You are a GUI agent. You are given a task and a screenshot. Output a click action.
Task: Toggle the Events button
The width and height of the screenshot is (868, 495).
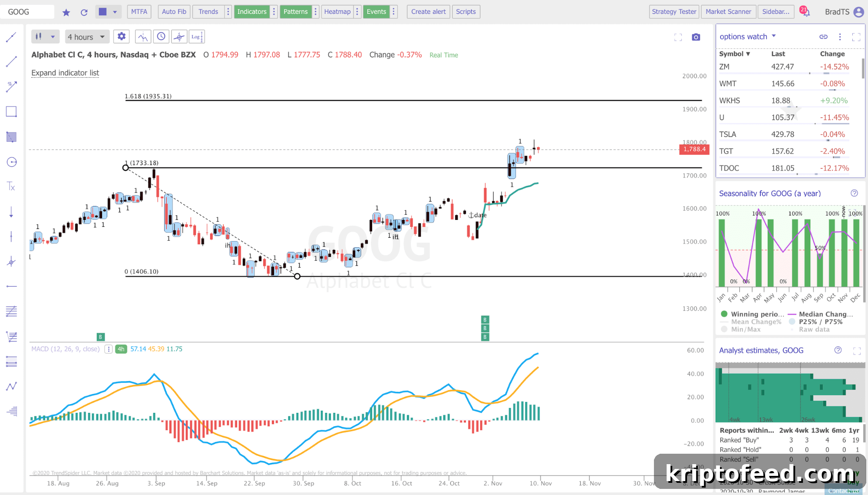376,12
